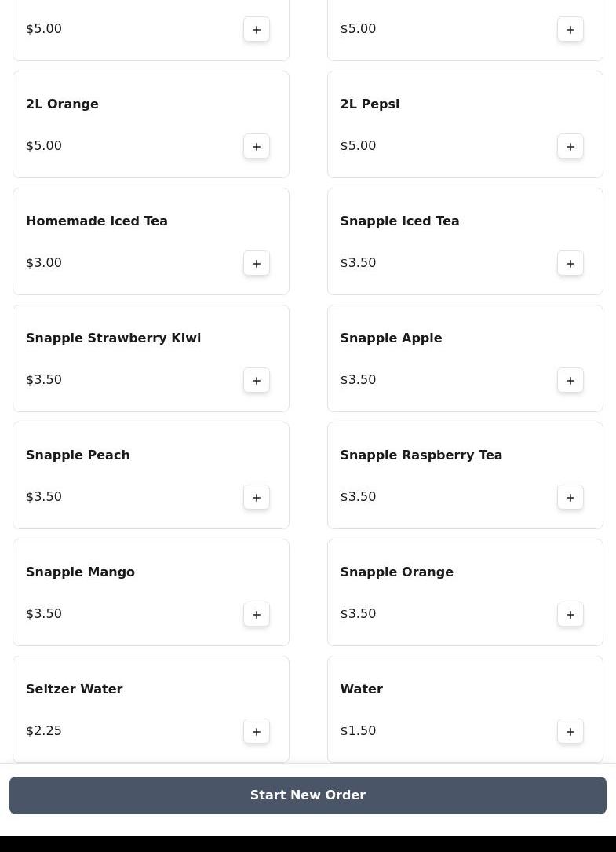Add Seltzer Water to the order
Image resolution: width=616 pixels, height=852 pixels.
pyautogui.click(x=257, y=731)
